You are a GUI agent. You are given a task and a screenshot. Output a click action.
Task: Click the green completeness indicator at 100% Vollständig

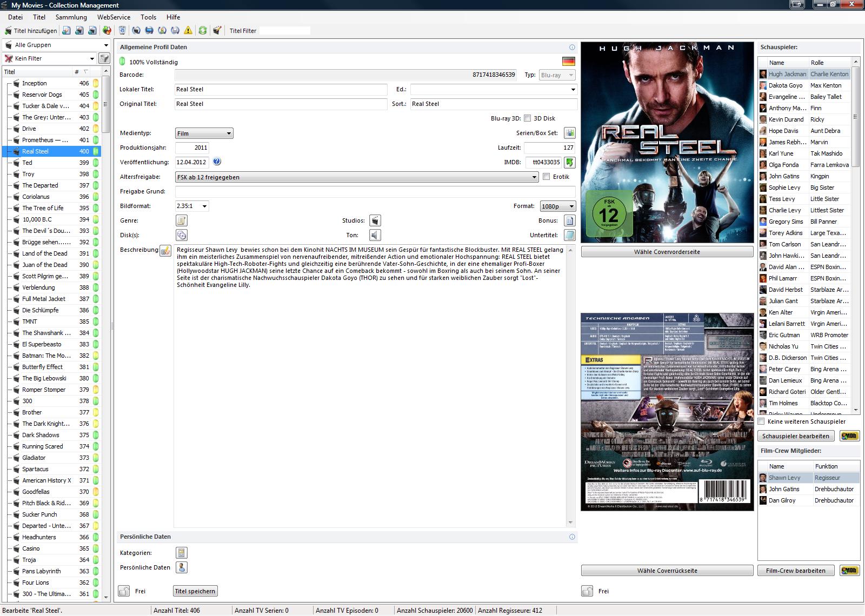(x=122, y=62)
